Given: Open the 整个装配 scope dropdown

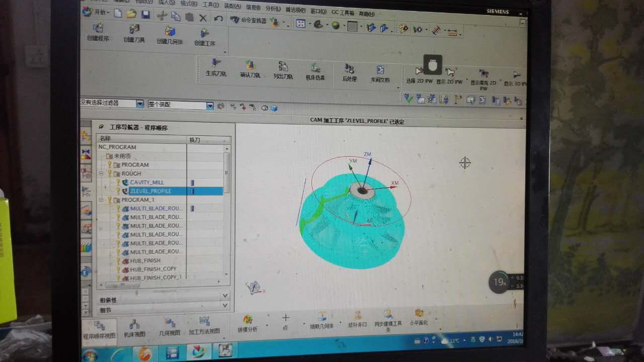Looking at the screenshot, I should [x=210, y=106].
